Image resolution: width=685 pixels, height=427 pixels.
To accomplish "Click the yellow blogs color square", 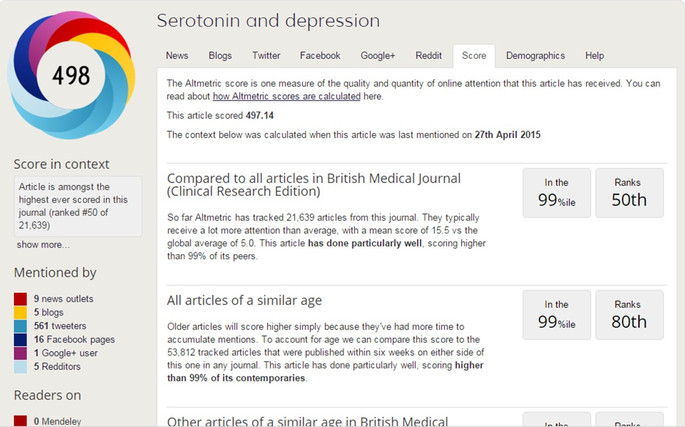I will click(20, 312).
